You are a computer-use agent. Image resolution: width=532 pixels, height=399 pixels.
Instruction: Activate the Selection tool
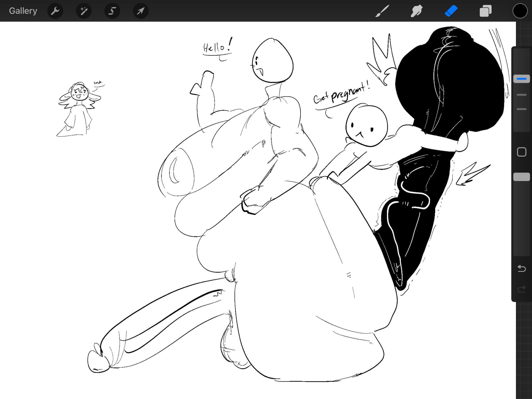(112, 11)
